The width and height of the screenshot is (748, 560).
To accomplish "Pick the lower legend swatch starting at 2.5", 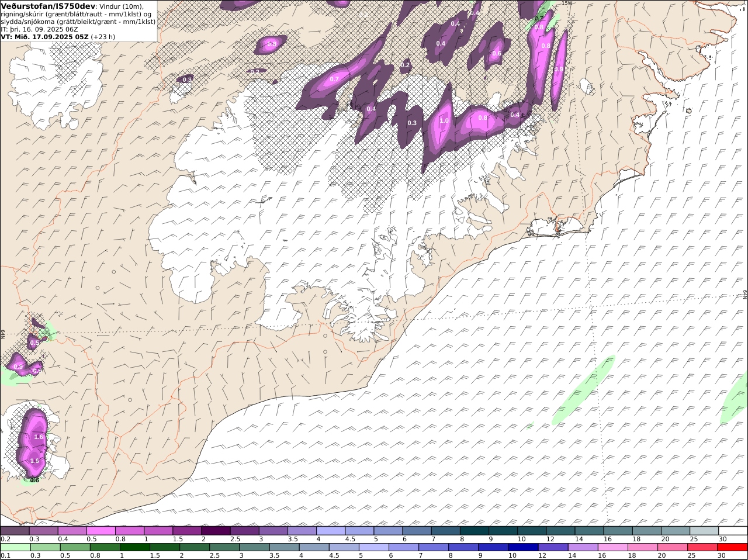I will (x=224, y=548).
